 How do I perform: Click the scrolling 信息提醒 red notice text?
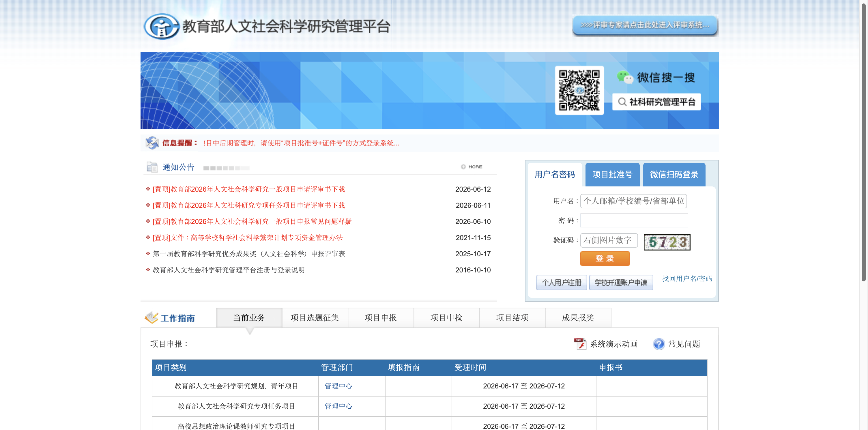(301, 143)
